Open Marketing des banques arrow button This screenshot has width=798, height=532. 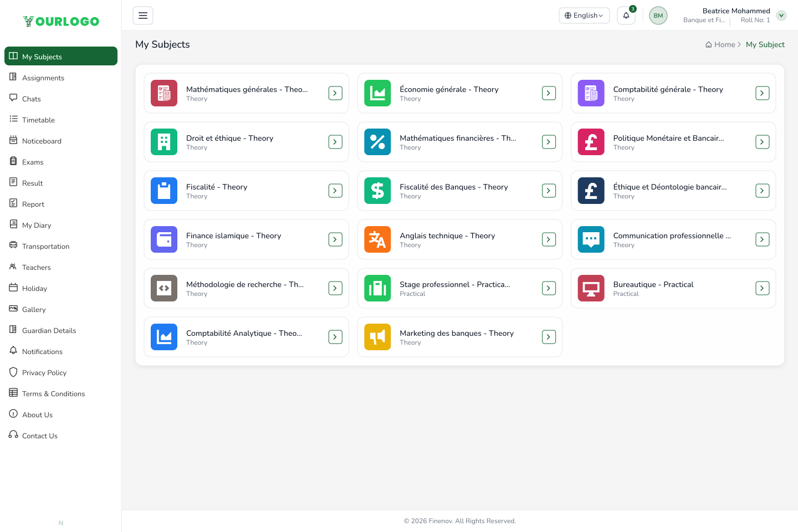click(x=549, y=337)
